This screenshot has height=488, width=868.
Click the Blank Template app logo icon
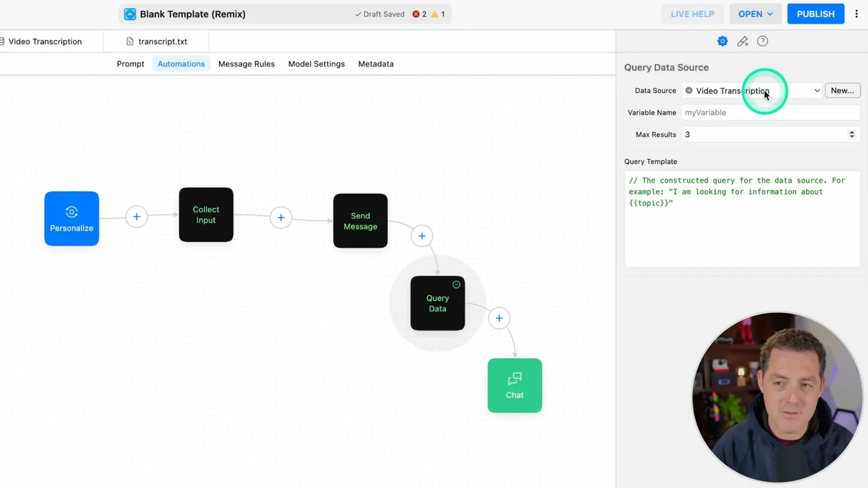[130, 14]
